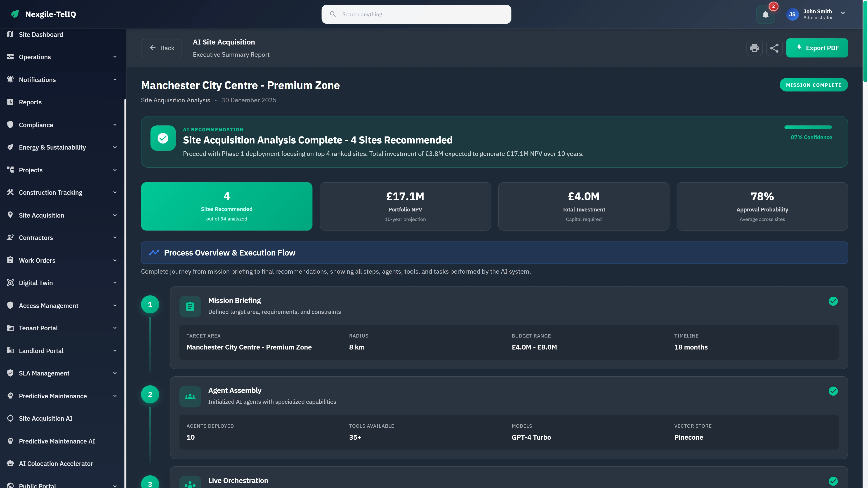
Task: Click the print icon near Export PDF
Action: 755,48
